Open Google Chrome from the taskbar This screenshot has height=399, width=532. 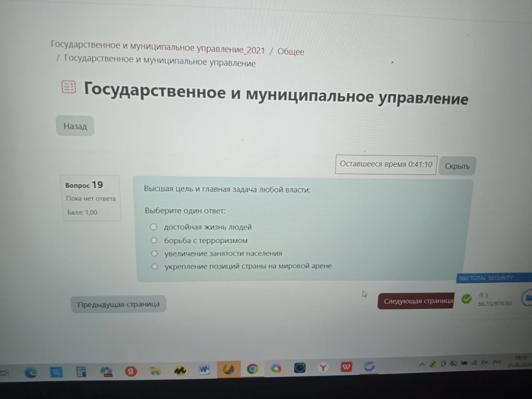click(253, 369)
